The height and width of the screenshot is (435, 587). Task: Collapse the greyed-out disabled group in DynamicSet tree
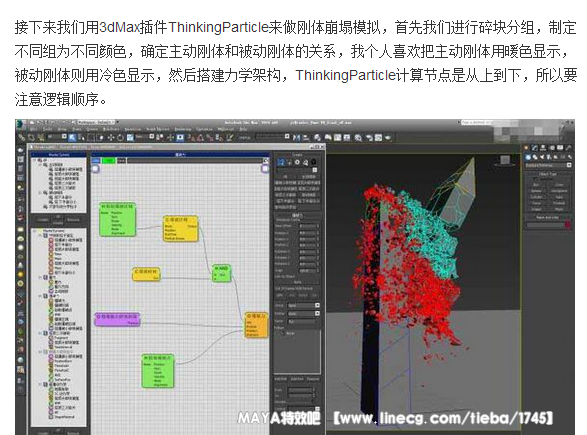(x=40, y=352)
